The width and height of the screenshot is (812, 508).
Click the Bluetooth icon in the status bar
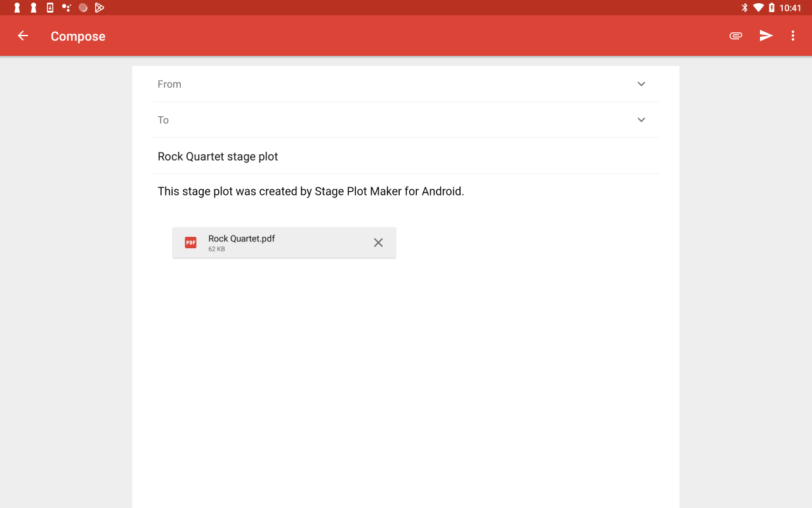click(743, 8)
